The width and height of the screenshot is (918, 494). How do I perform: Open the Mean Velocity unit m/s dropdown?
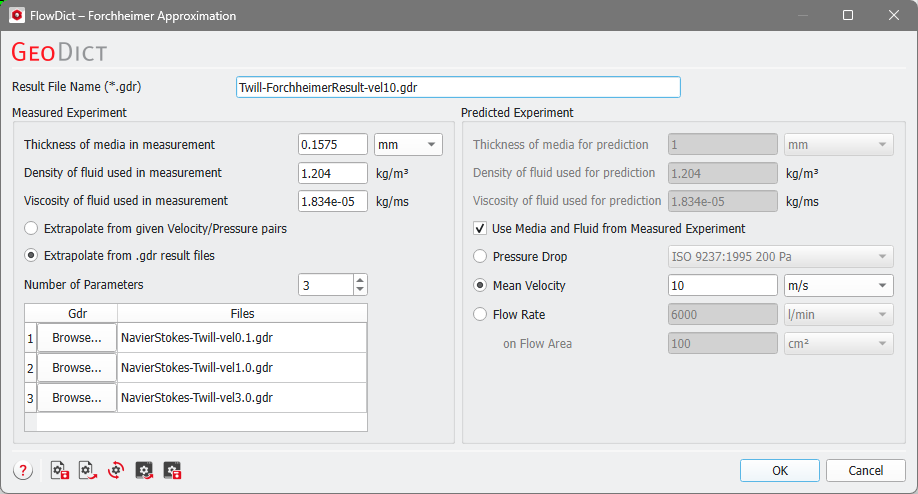(838, 286)
